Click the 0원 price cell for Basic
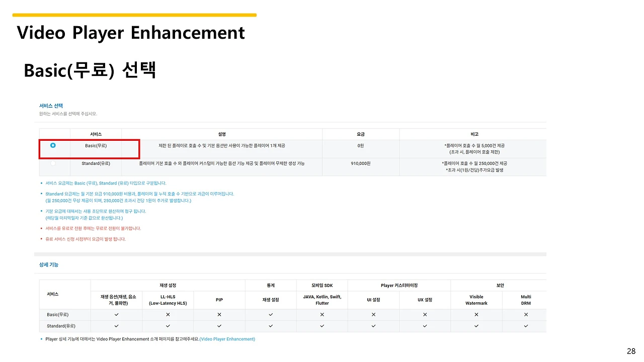Image resolution: width=644 pixels, height=362 pixels. 360,145
